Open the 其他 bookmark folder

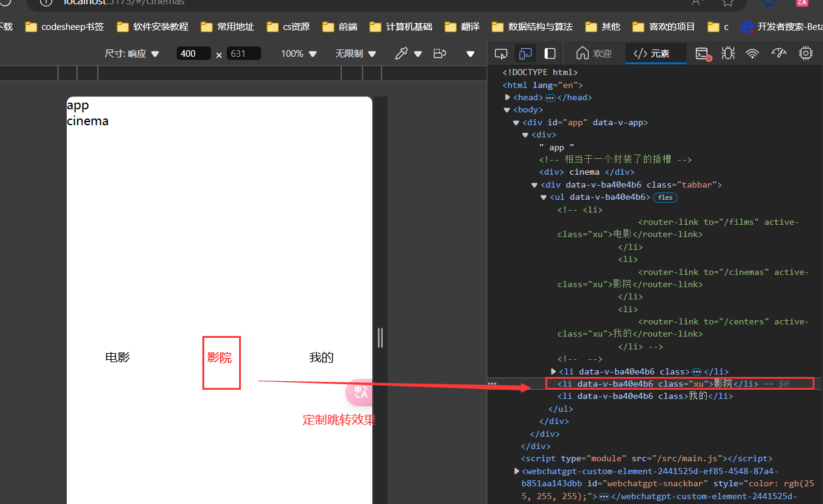coord(603,27)
